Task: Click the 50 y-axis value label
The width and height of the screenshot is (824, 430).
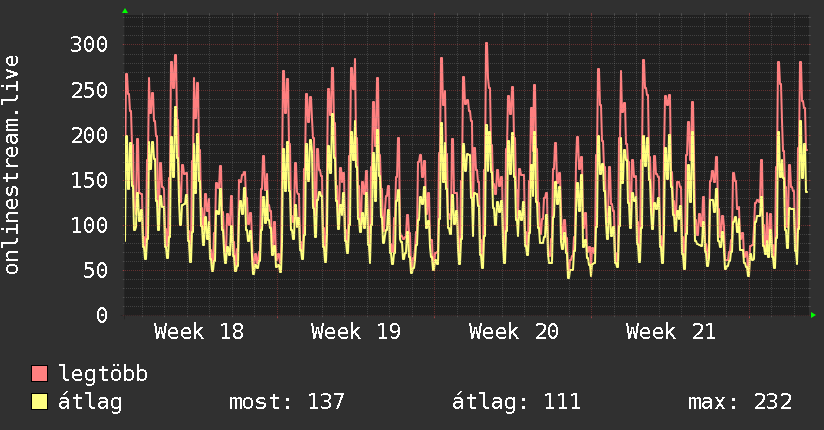Action: pyautogui.click(x=95, y=270)
